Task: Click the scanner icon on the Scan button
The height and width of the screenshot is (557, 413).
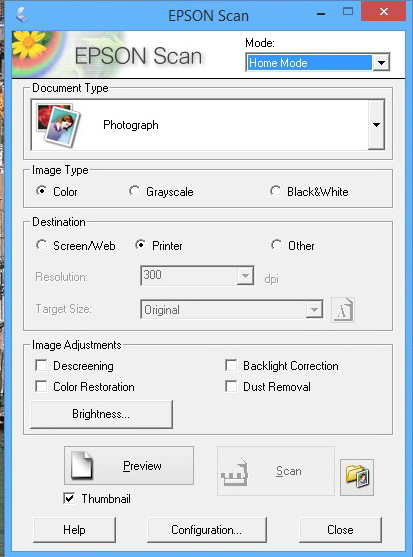Action: click(x=234, y=472)
